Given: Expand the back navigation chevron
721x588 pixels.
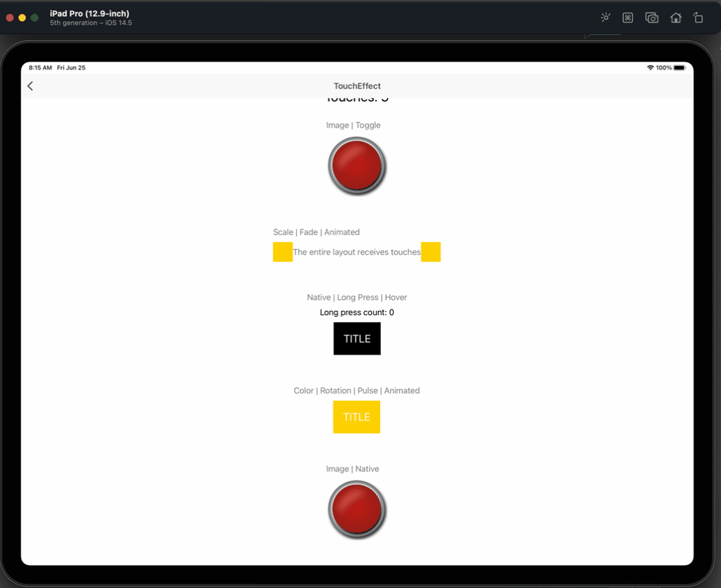Looking at the screenshot, I should [x=30, y=86].
